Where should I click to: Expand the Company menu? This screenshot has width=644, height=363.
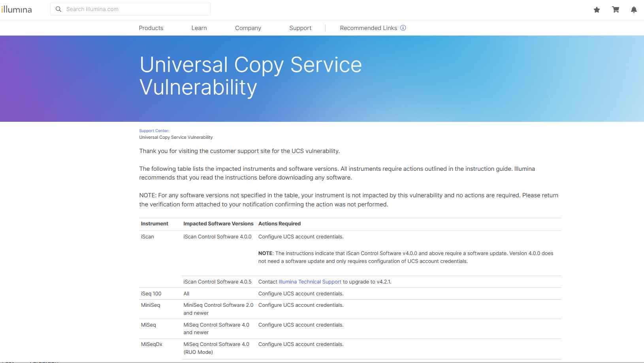(x=248, y=28)
